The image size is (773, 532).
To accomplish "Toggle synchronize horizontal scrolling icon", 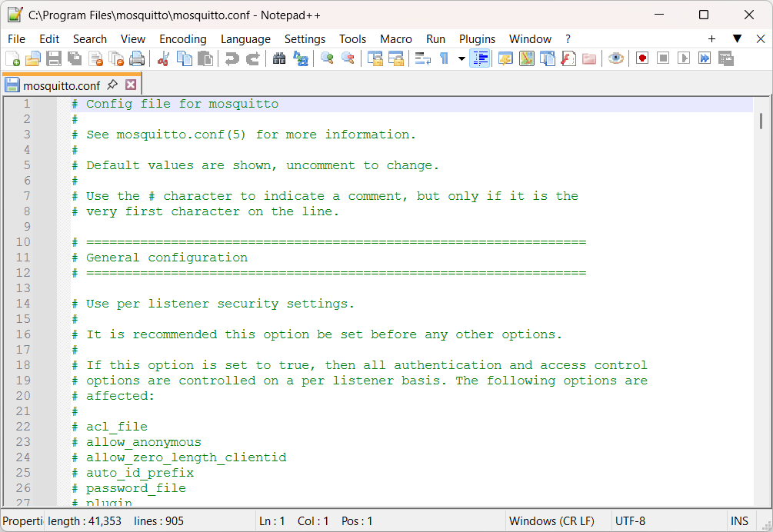I will [396, 58].
